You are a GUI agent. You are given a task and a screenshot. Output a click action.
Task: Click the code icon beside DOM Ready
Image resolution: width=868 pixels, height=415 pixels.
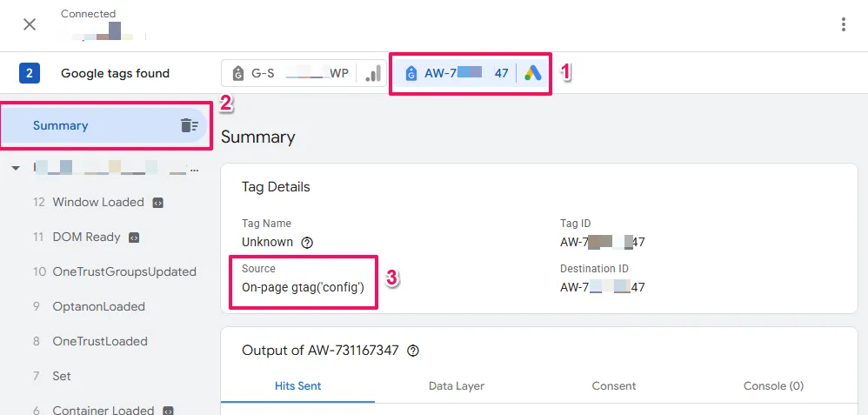[134, 237]
